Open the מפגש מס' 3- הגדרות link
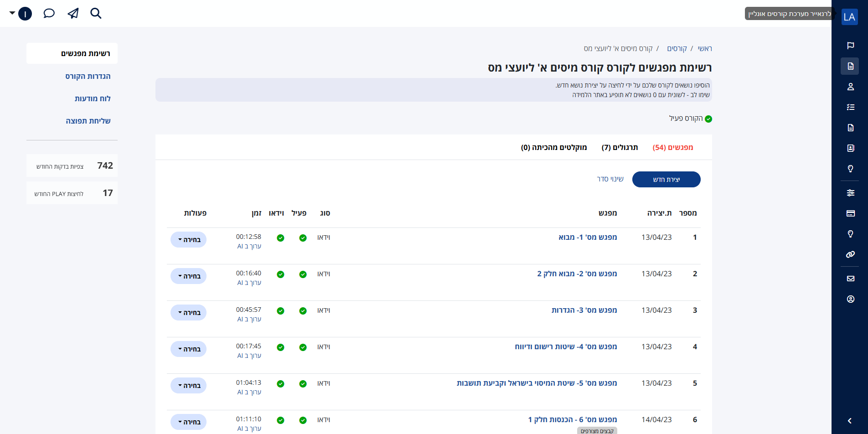Image resolution: width=868 pixels, height=434 pixels. tap(584, 310)
